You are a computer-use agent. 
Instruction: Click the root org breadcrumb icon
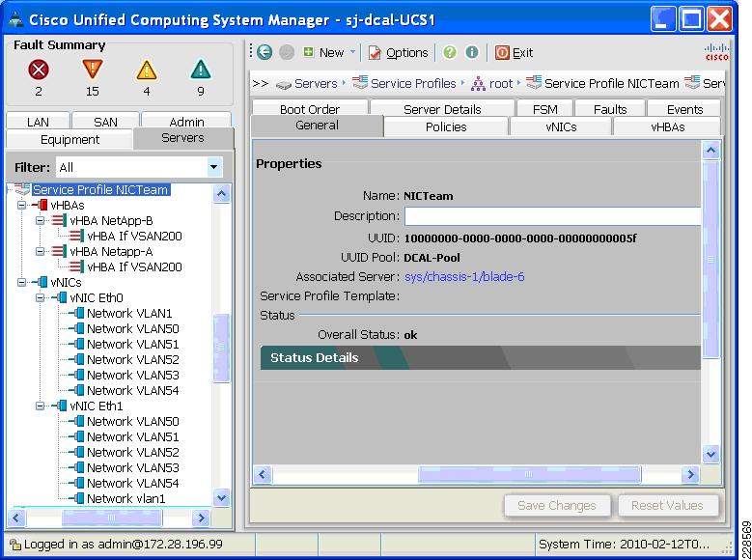(x=478, y=84)
